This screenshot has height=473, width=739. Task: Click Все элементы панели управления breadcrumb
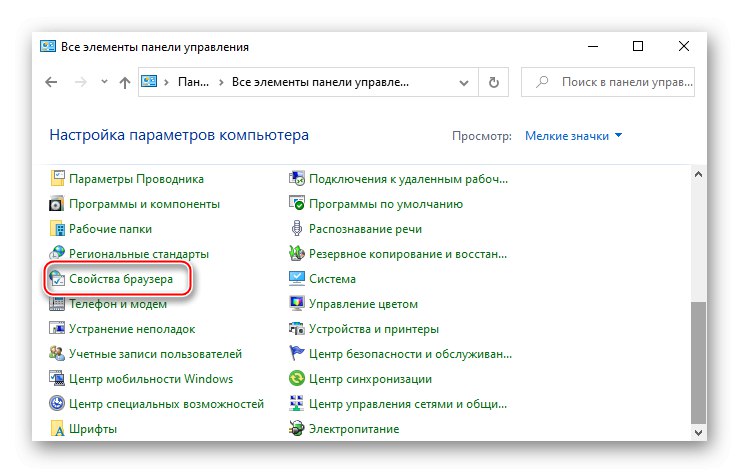click(320, 82)
